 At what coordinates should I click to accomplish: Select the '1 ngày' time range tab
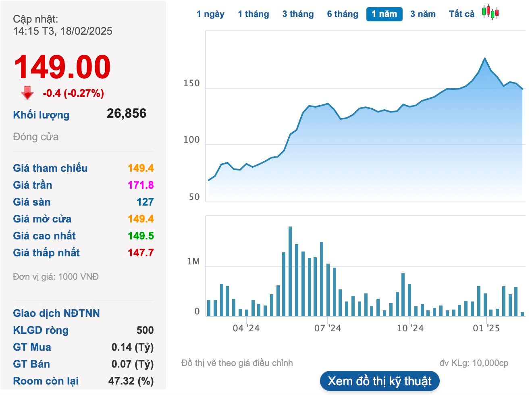(210, 14)
